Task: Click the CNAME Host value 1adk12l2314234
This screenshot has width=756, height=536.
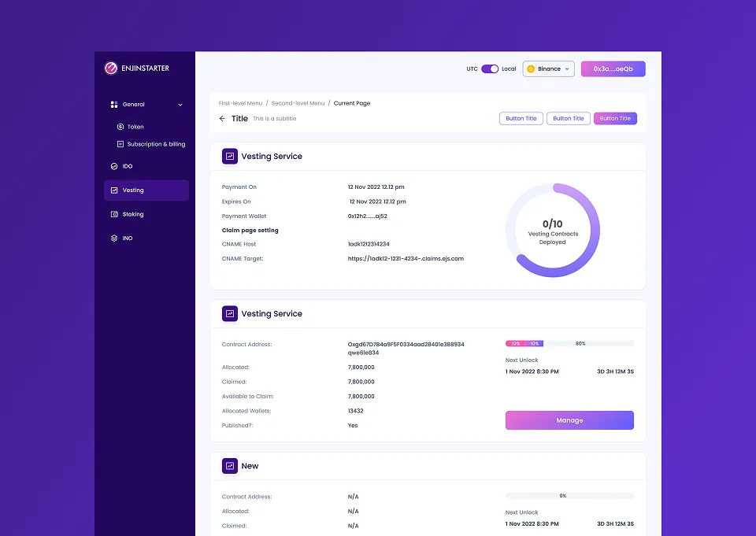Action: tap(369, 244)
